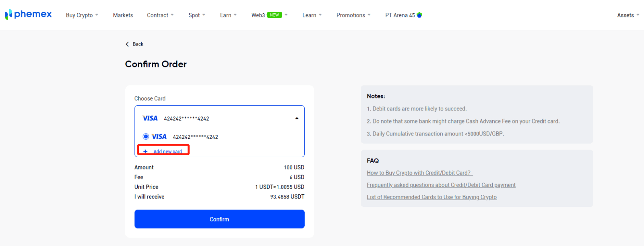Open the Markets page
This screenshot has height=246, width=644.
(123, 15)
